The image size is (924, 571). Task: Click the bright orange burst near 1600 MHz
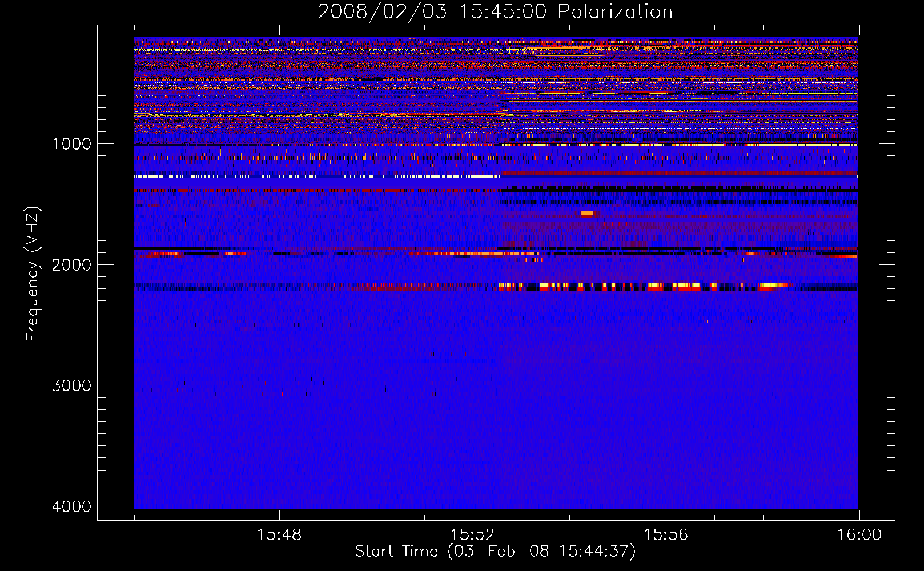tap(587, 213)
